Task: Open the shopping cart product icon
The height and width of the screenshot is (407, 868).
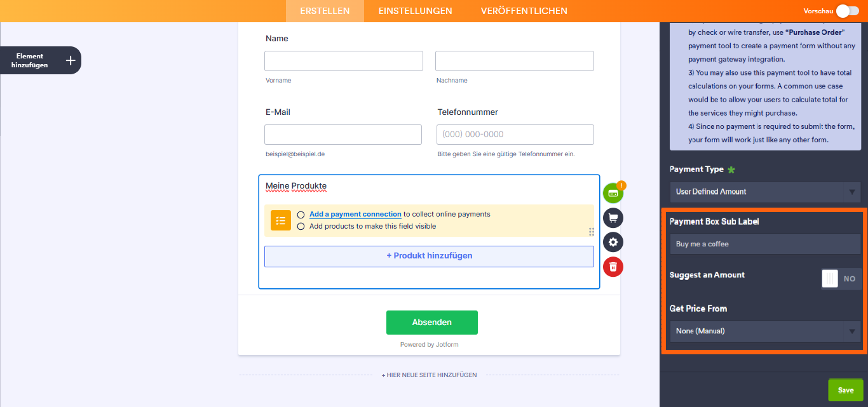Action: coord(613,218)
